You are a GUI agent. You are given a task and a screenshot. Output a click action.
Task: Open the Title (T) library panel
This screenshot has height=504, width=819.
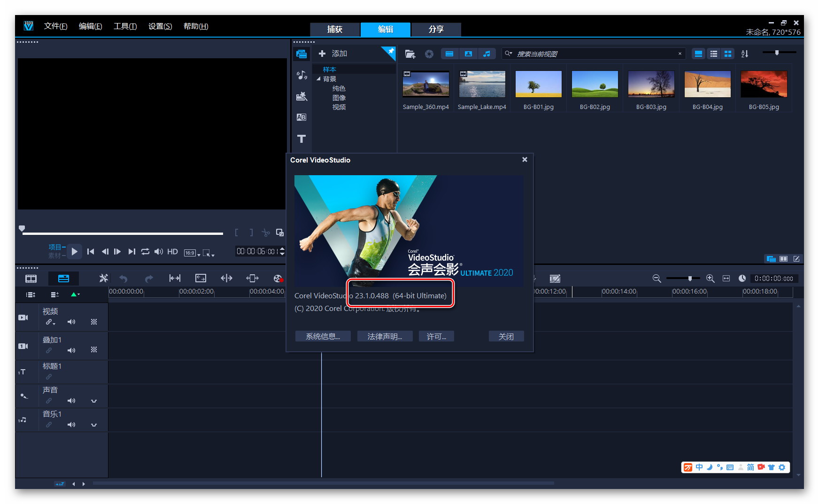tap(301, 139)
